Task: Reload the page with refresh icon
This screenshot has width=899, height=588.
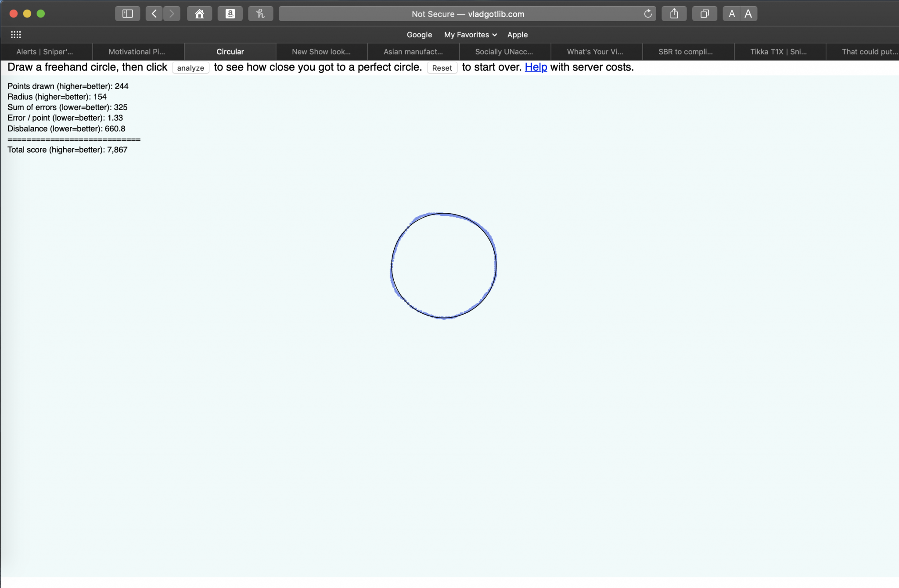Action: pyautogui.click(x=648, y=14)
